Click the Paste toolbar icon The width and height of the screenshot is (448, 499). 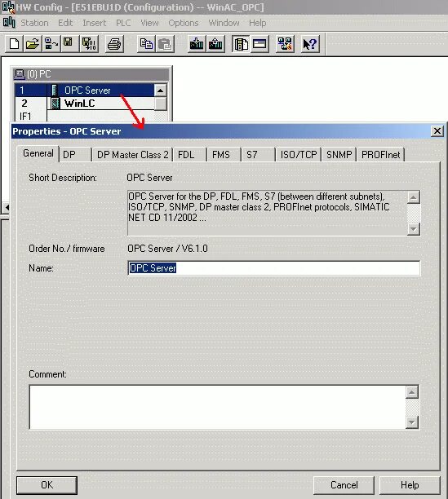165,44
